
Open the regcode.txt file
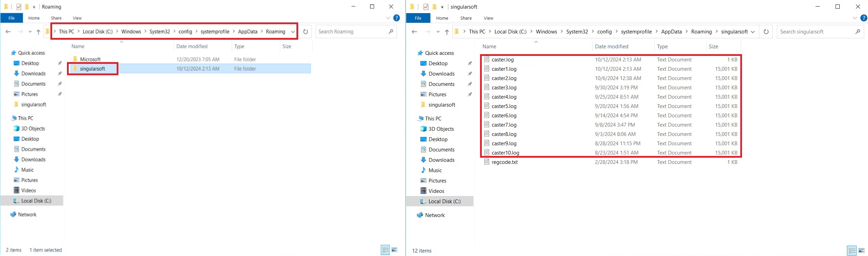point(504,162)
